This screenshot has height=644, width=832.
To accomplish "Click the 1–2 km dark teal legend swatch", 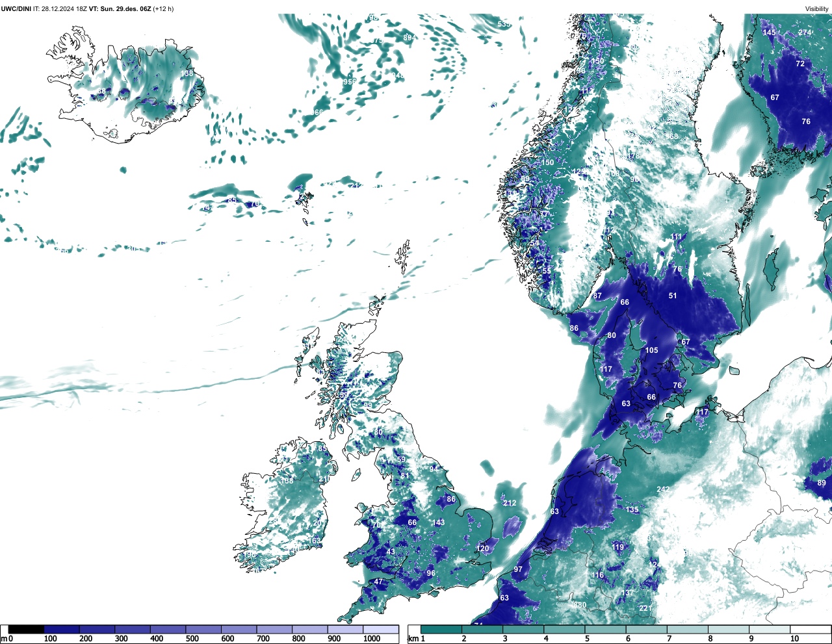I will [441, 629].
